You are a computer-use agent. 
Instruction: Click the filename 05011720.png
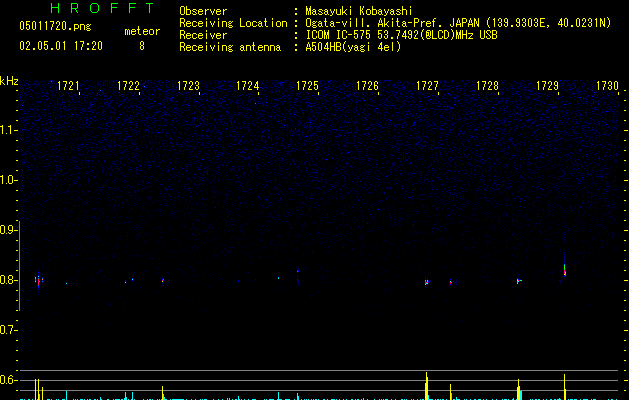click(55, 26)
